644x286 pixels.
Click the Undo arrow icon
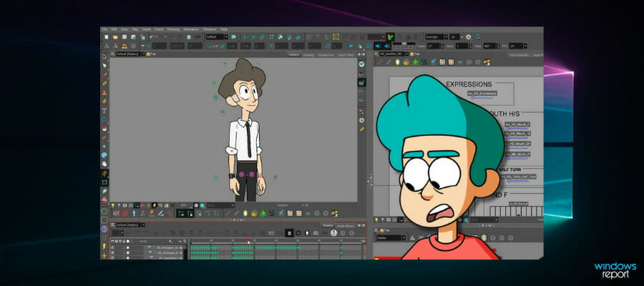tap(151, 37)
